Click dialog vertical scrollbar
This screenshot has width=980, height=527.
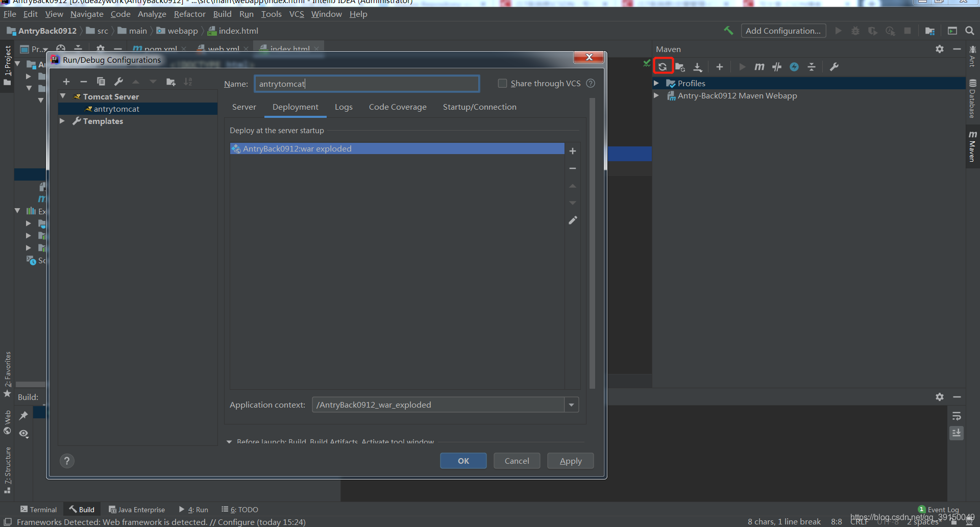click(592, 244)
